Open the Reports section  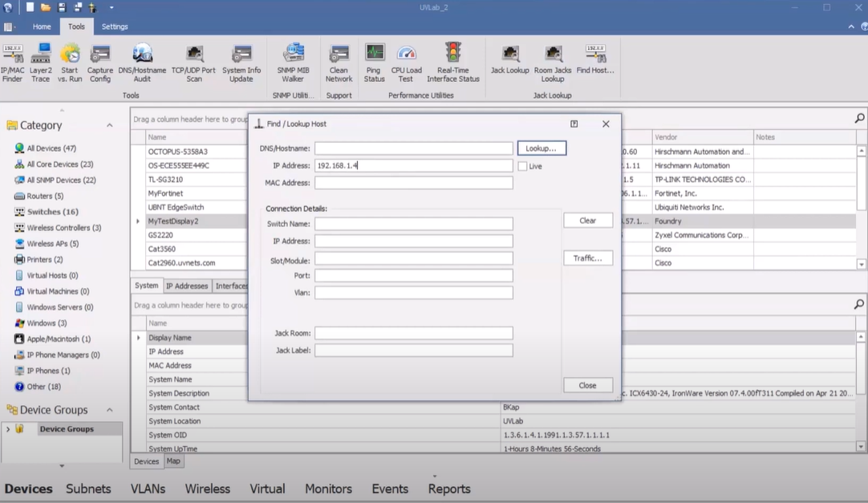[449, 489]
